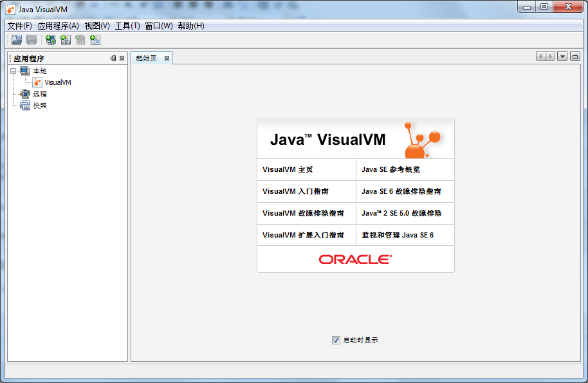Open 监视和管理 Java SE 6 link
The image size is (588, 383).
(398, 235)
